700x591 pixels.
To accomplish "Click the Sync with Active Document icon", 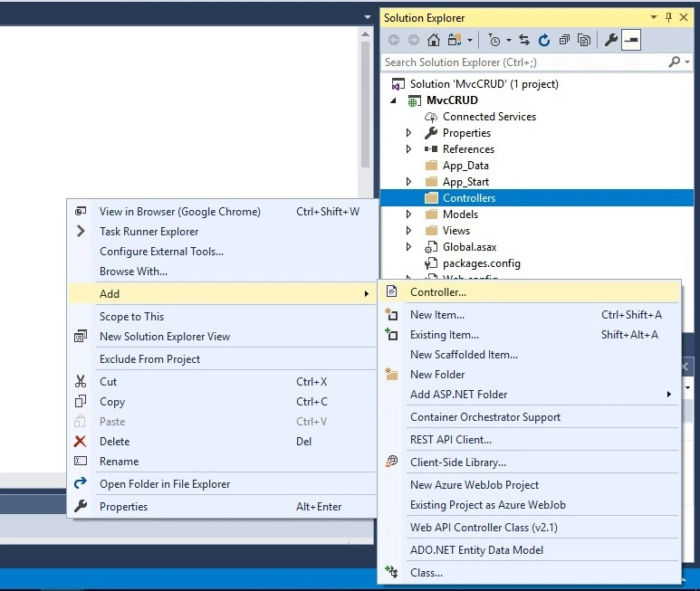I will pyautogui.click(x=524, y=40).
